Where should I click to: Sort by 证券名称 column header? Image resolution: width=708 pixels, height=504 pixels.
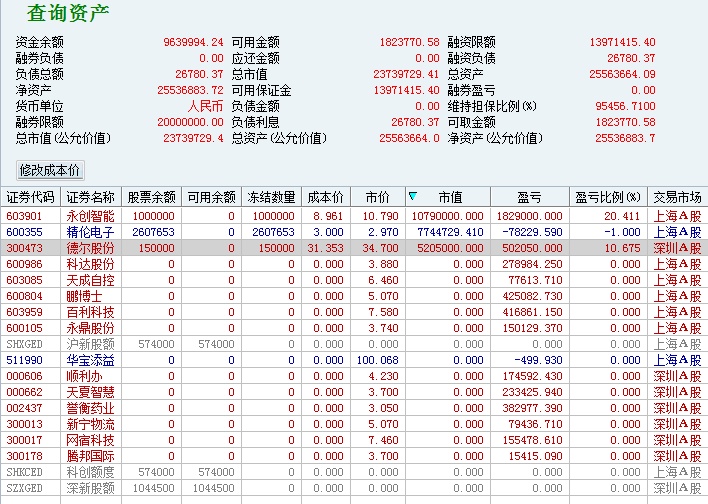[x=91, y=197]
